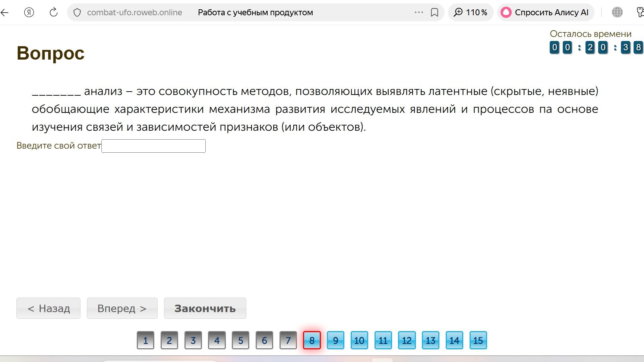This screenshot has width=644, height=362.
Task: Open Спросить Алису AI assistant
Action: click(x=546, y=12)
